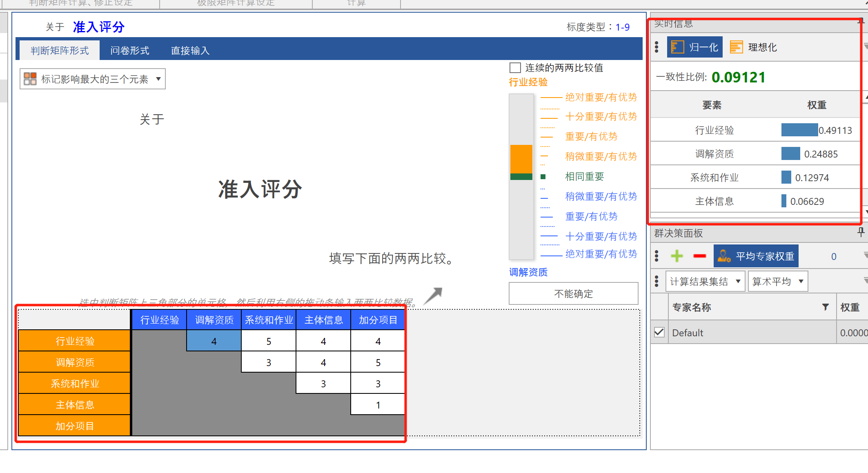Image resolution: width=868 pixels, height=473 pixels.
Task: Click the grip dots beside the plus icon
Action: pos(657,256)
